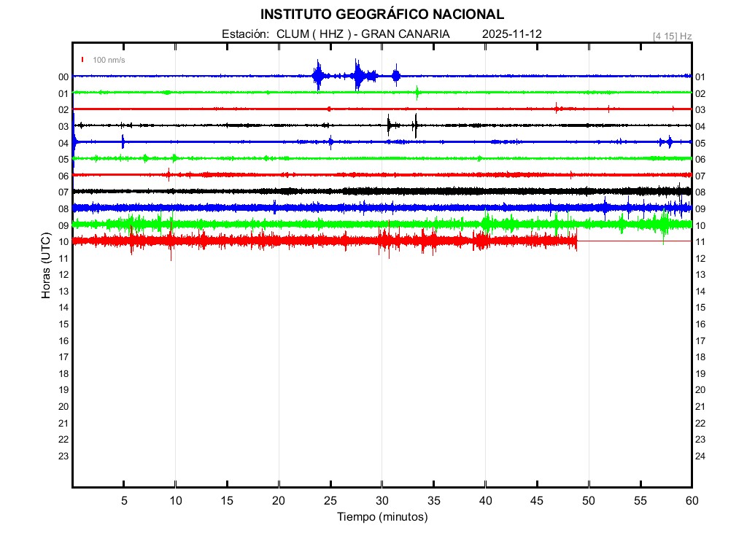
Task: Select the date 2025-11-12 in the header
Action: 511,34
